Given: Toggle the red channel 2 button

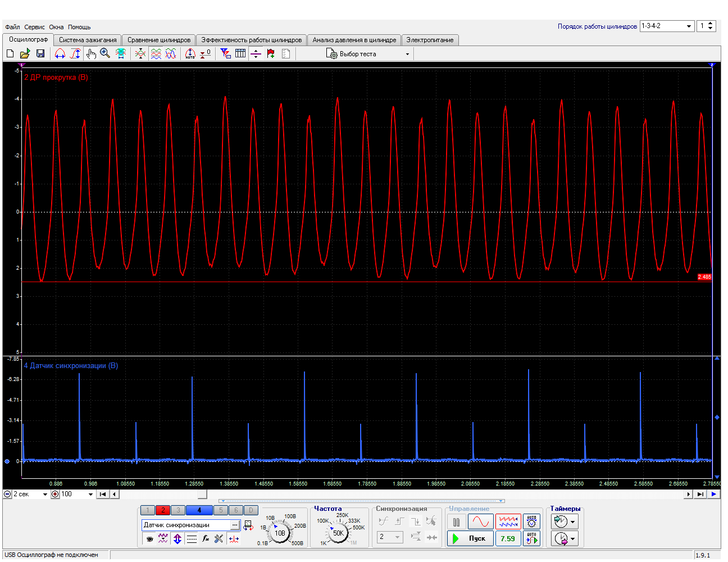Looking at the screenshot, I should coord(162,510).
